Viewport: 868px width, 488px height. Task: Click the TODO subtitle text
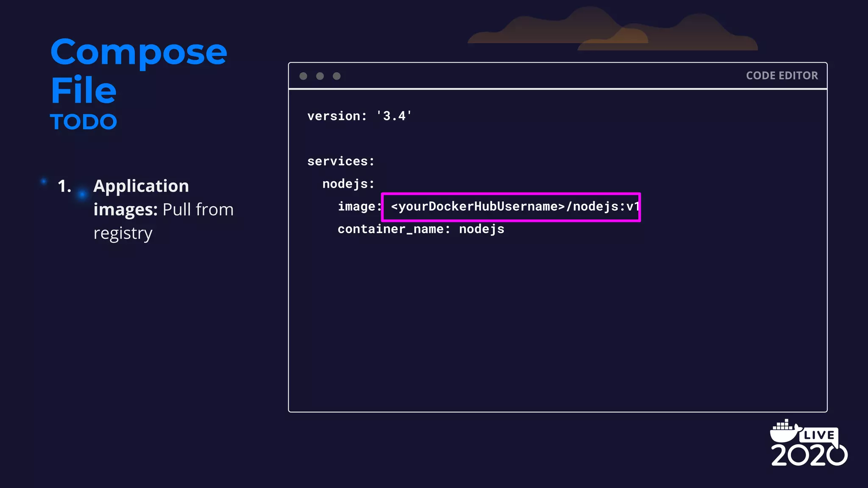[83, 122]
